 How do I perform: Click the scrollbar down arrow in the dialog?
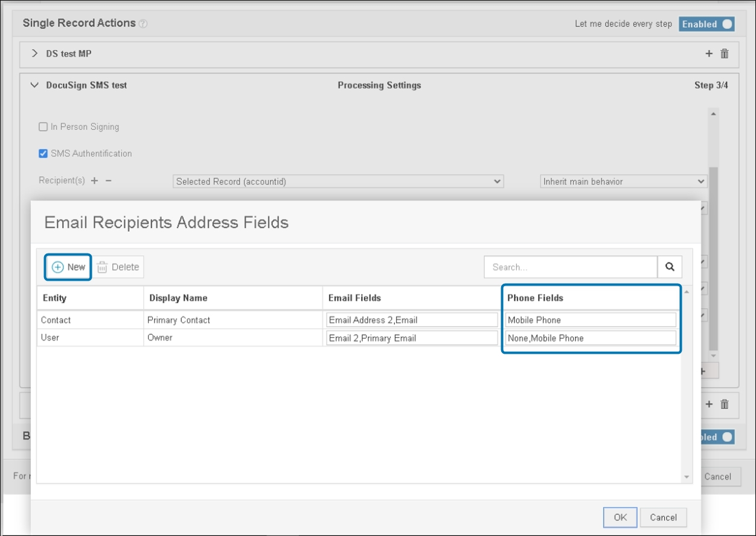tap(687, 476)
